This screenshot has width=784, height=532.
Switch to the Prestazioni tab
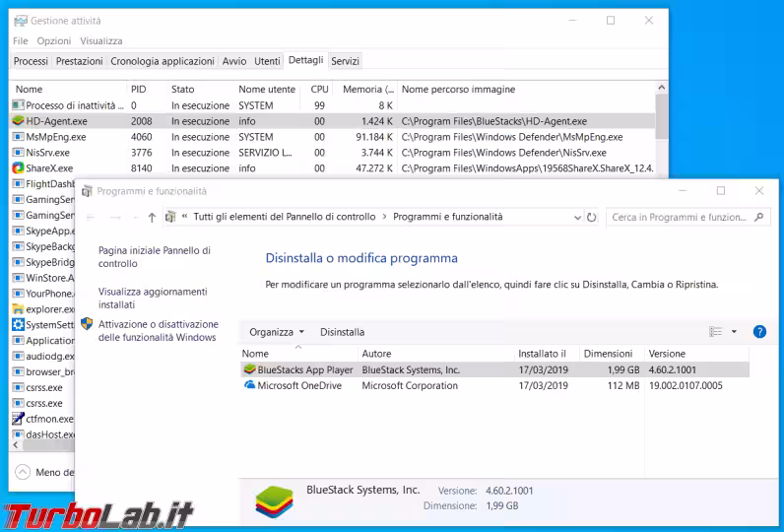tap(79, 61)
